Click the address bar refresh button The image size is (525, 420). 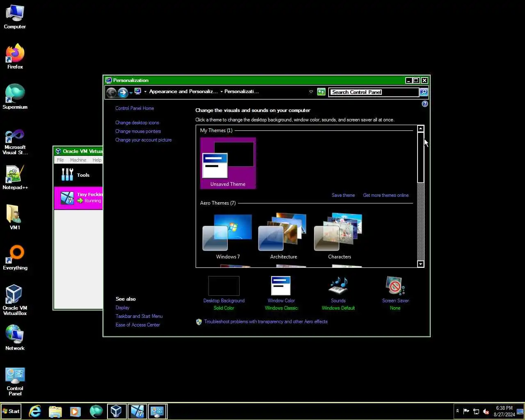[x=321, y=92]
